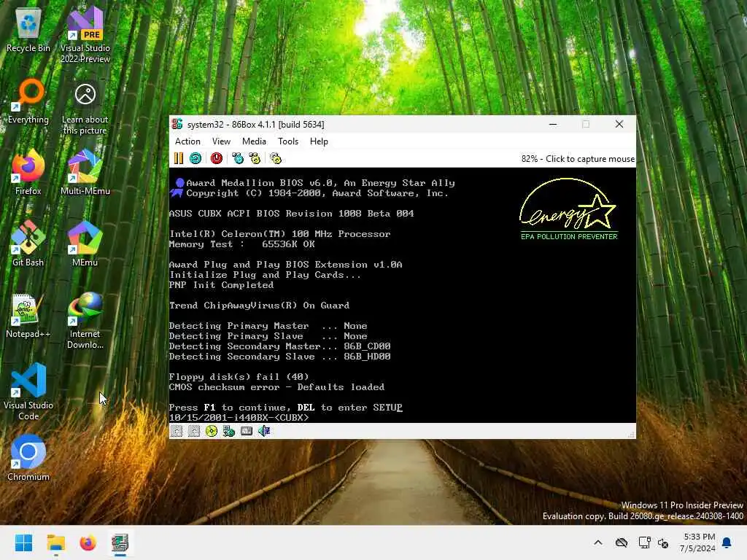Click the 86Box taskbar button

point(120,542)
